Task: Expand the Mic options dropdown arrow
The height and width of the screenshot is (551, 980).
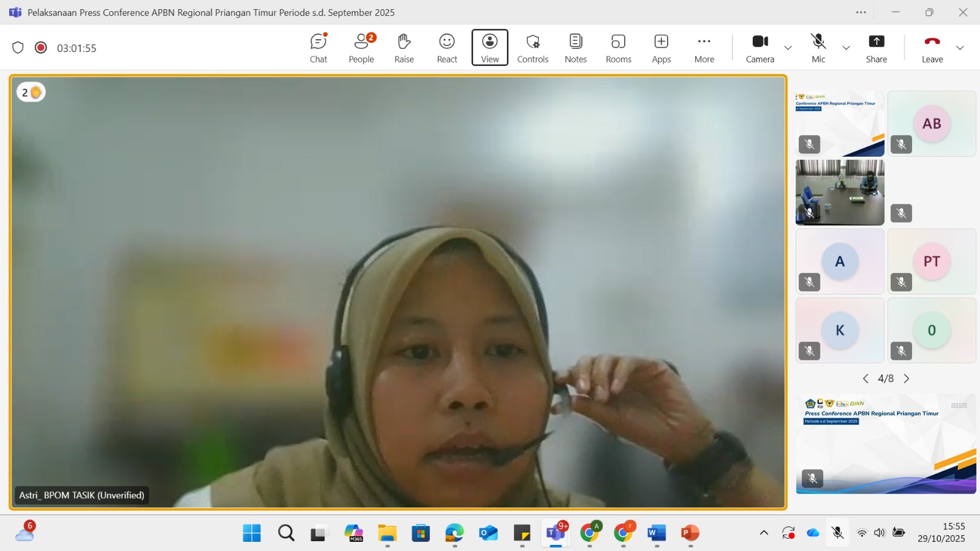Action: (x=846, y=48)
